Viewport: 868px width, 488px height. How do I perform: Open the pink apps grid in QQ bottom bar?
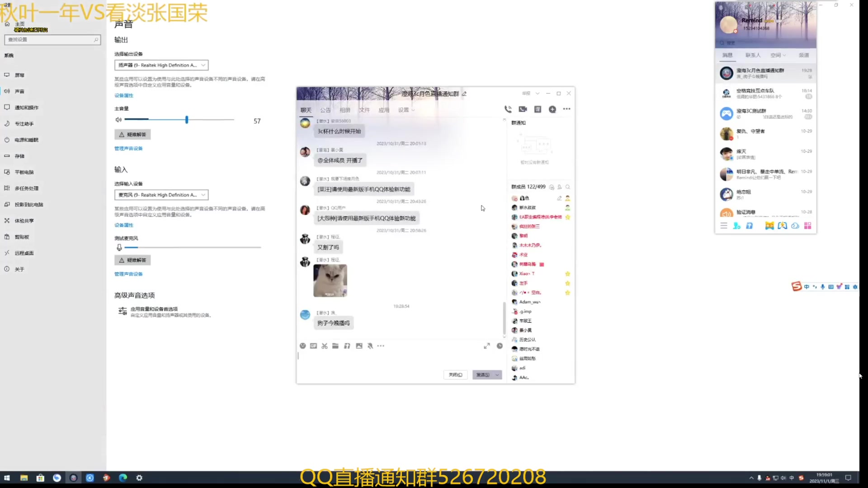[807, 225]
